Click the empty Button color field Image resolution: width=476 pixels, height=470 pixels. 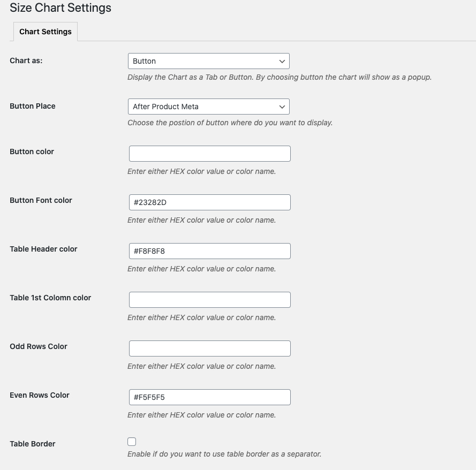pos(210,154)
